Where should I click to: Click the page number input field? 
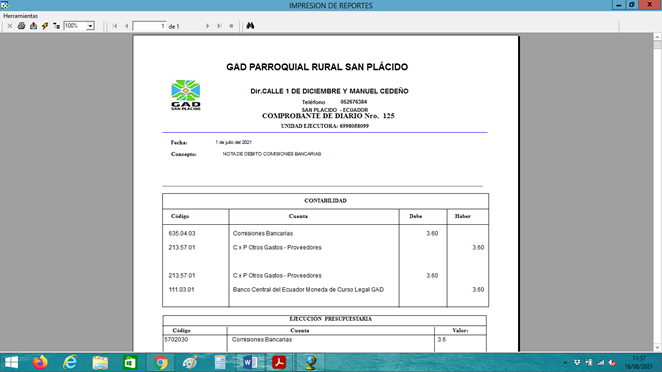149,26
